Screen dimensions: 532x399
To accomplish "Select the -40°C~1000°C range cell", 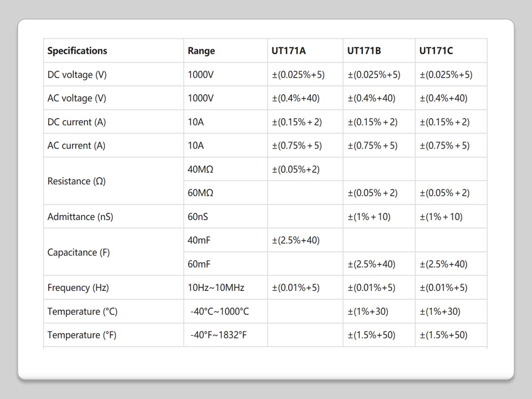I will pos(219,311).
